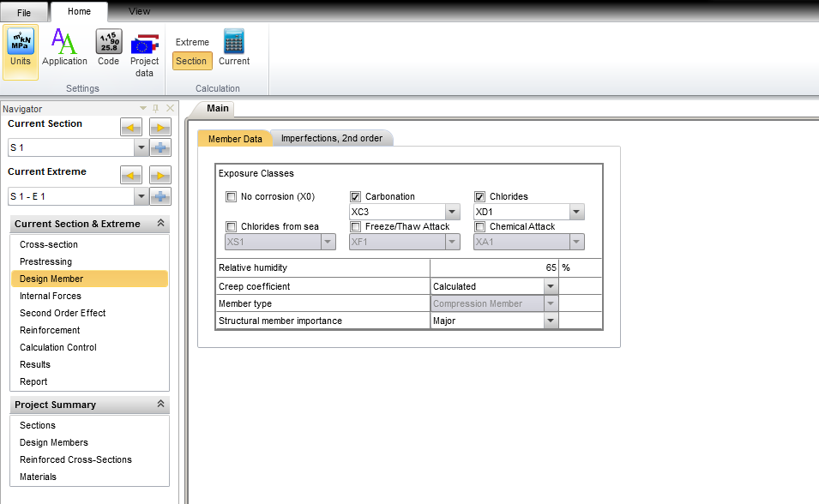819x504 pixels.
Task: Open the Code settings
Action: (108, 47)
